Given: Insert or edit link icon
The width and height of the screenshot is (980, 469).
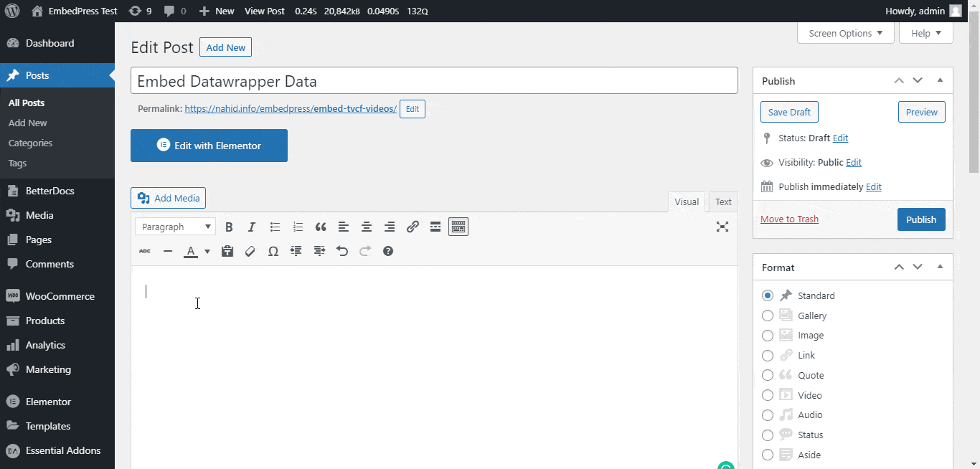Looking at the screenshot, I should 413,227.
